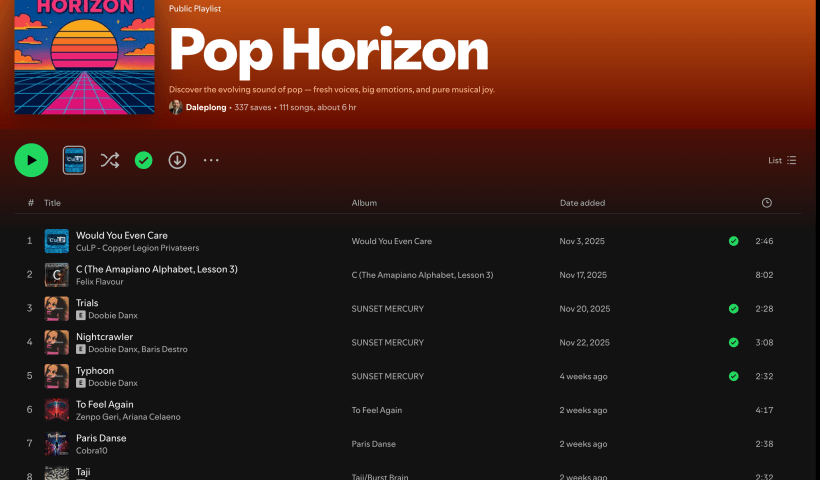Play the Pop Horizon playlist
Image resolution: width=820 pixels, height=480 pixels.
tap(31, 160)
